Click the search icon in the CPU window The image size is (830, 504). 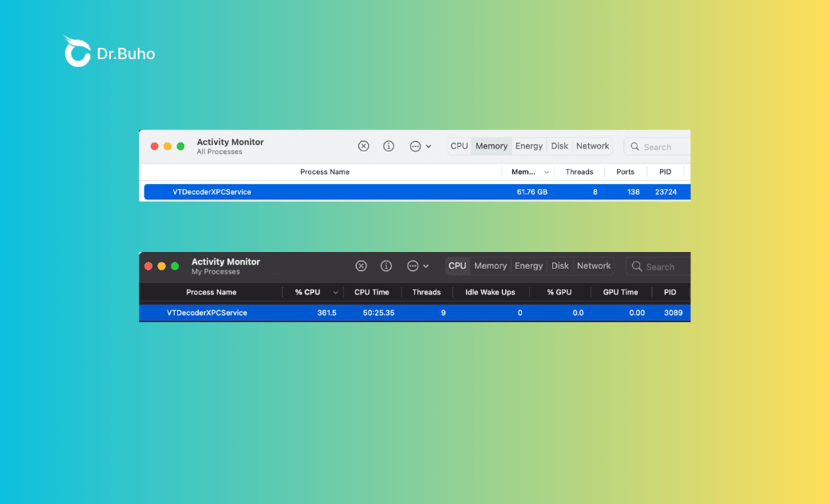click(x=636, y=266)
